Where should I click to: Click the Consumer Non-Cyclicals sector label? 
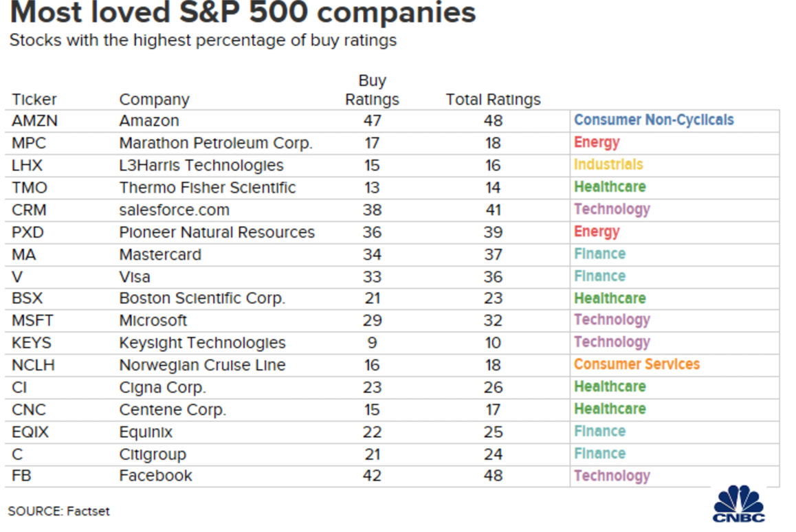point(654,120)
